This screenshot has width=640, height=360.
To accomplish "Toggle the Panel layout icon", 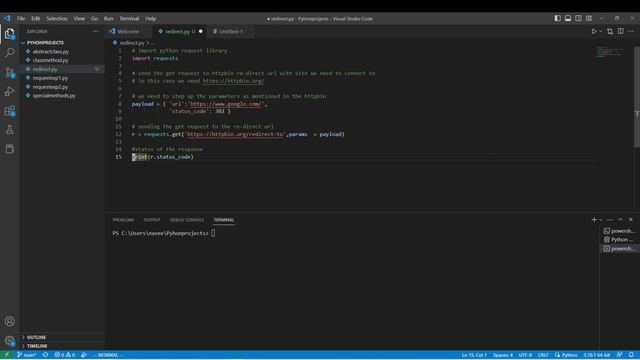I will (568, 18).
